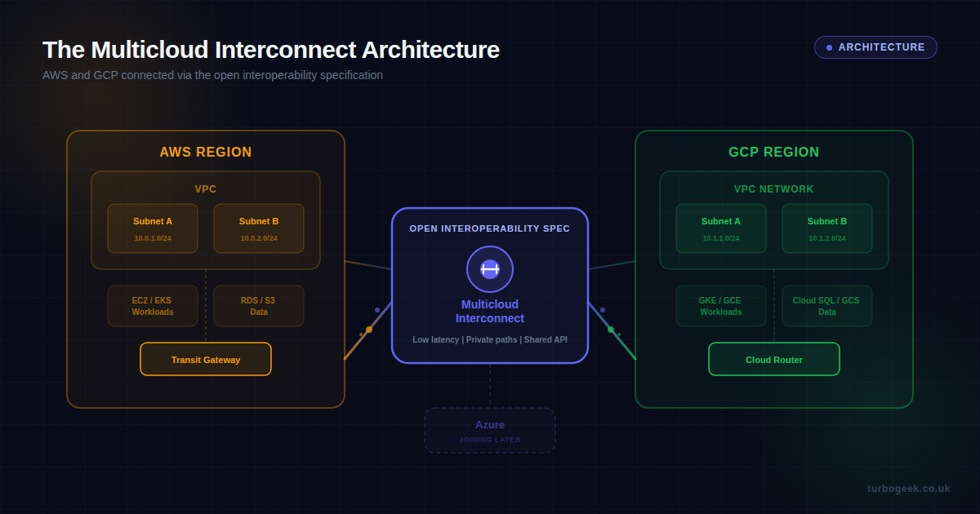Select the Cloud SQL / GCS Data block

826,306
